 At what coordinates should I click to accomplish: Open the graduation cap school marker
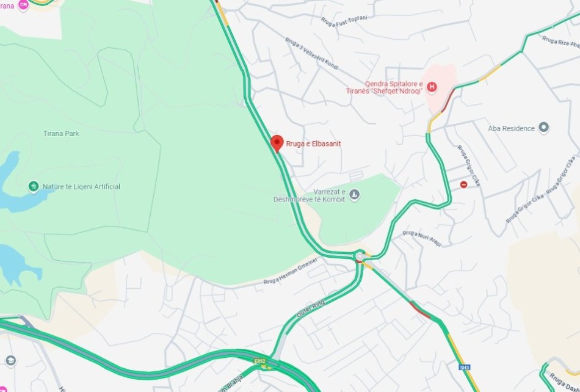(10, 361)
